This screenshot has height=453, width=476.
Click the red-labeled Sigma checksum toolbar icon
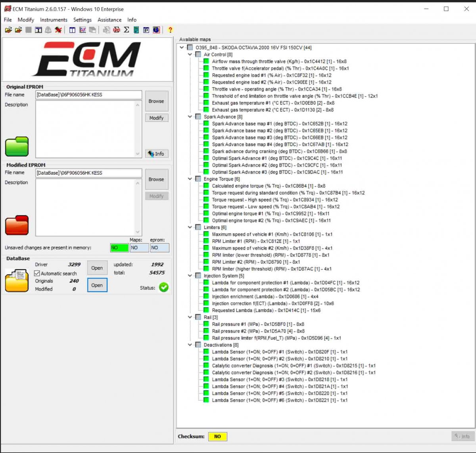117,30
